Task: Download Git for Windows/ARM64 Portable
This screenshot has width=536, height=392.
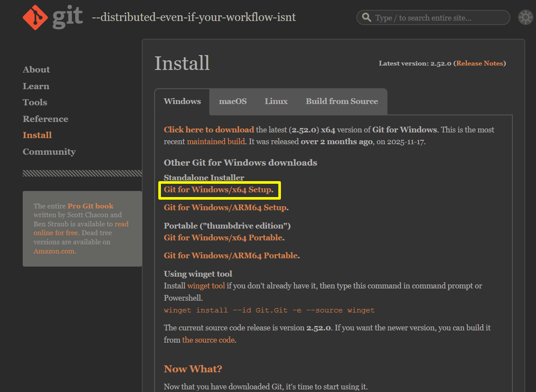Action: tap(231, 256)
